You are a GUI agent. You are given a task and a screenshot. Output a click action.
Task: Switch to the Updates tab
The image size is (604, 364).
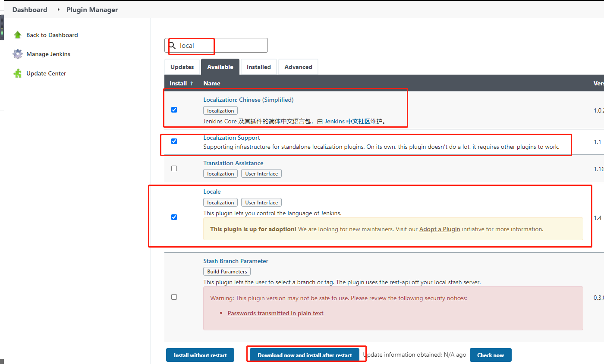tap(182, 67)
